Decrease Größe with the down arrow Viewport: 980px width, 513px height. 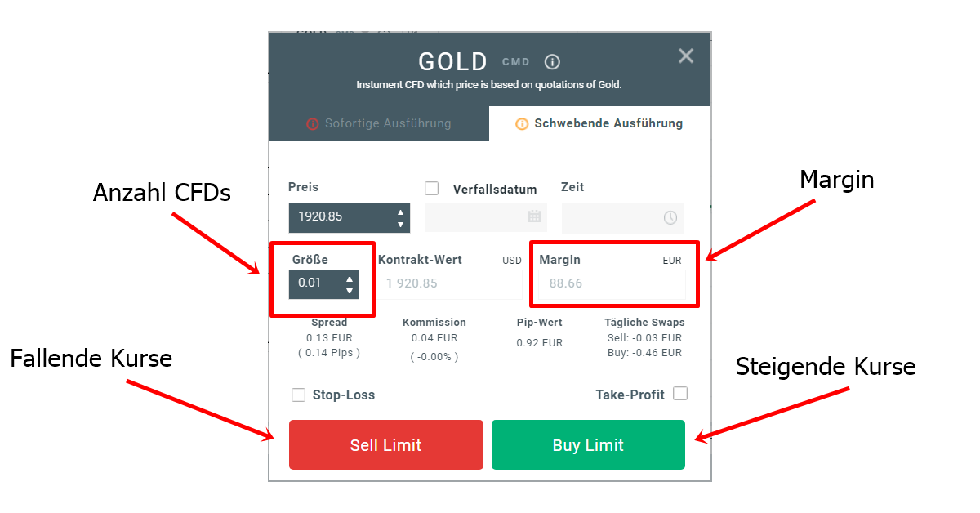point(350,290)
